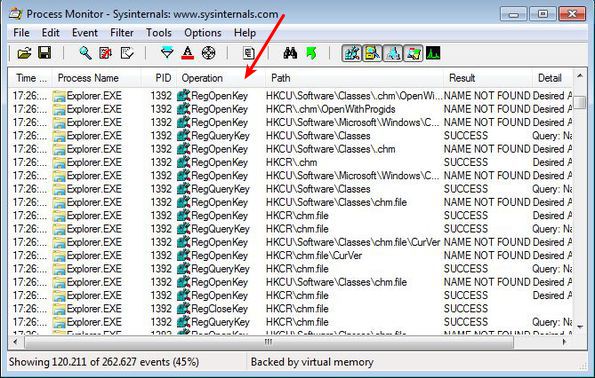Click the Filter funnel icon

(x=167, y=53)
